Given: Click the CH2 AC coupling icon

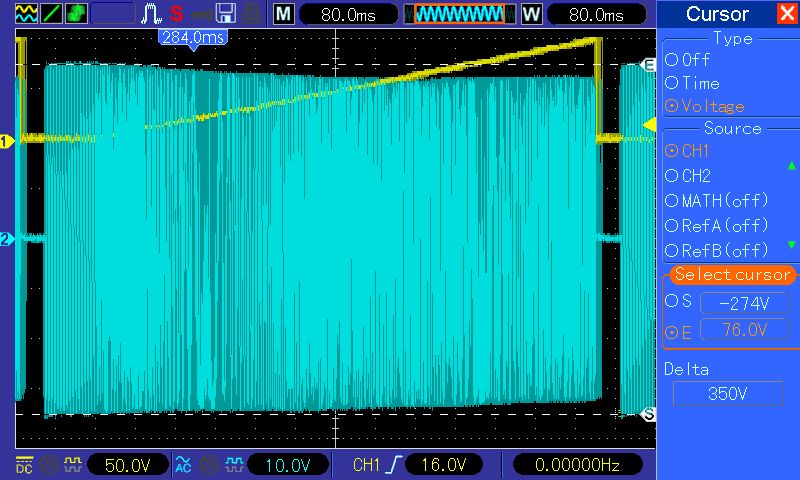Looking at the screenshot, I should 183,464.
